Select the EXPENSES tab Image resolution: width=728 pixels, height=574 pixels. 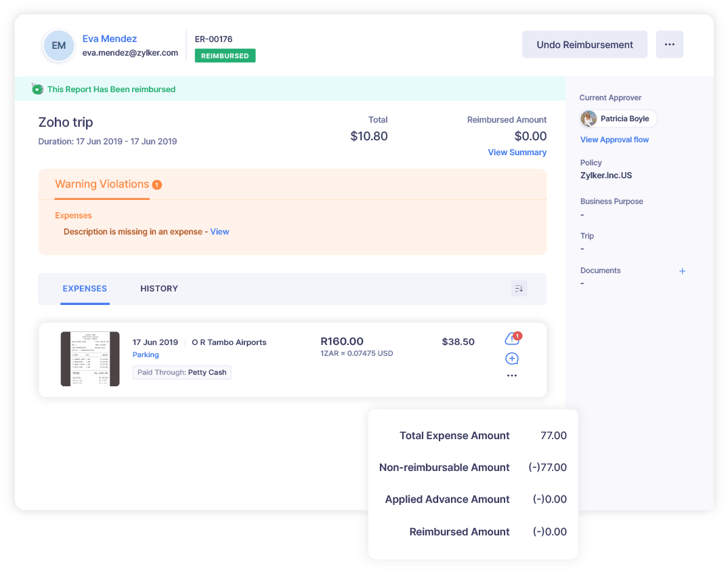click(85, 288)
